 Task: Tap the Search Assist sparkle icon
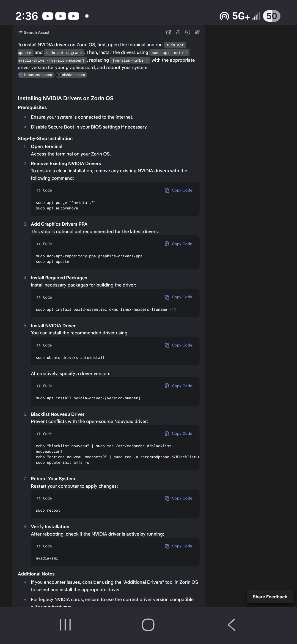20,32
